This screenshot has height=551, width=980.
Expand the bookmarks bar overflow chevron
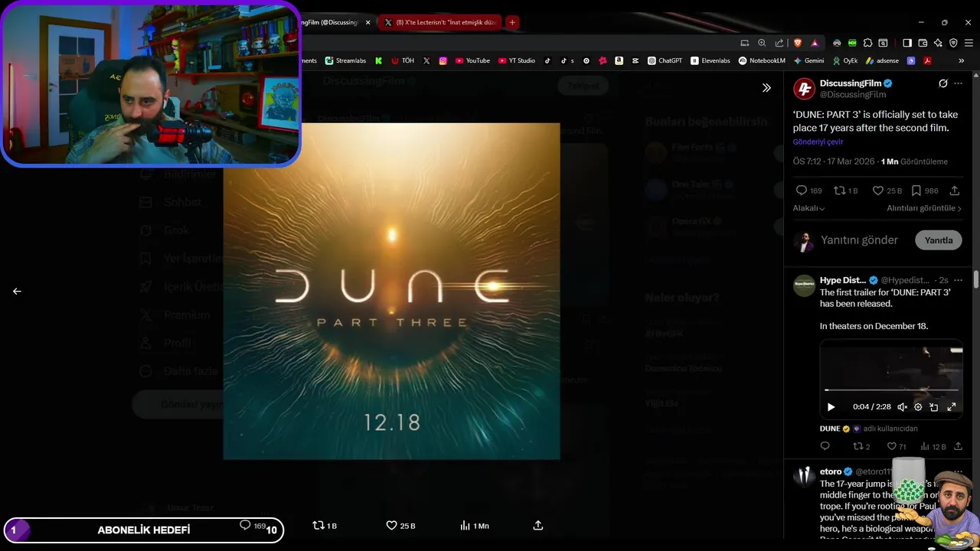click(x=961, y=60)
